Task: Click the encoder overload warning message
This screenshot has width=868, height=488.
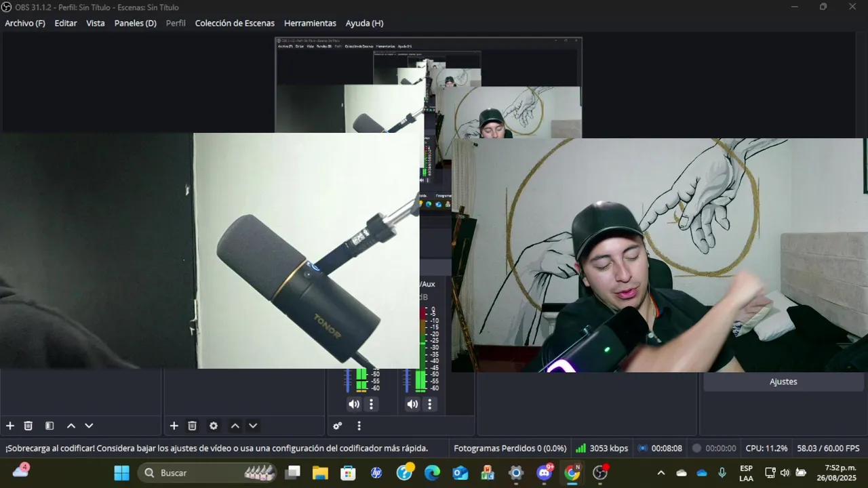Action: pos(217,448)
